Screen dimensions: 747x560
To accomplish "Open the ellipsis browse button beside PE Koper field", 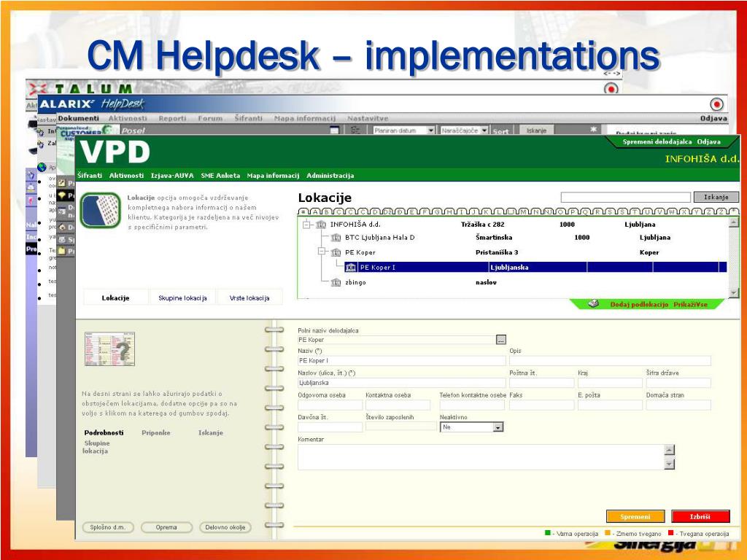I will (500, 340).
